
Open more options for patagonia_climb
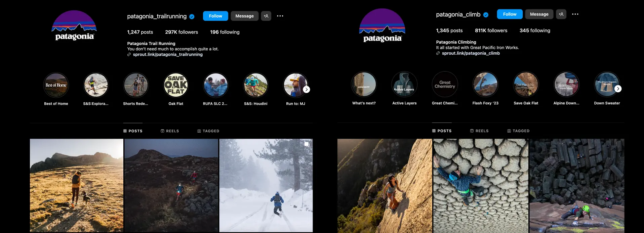575,14
